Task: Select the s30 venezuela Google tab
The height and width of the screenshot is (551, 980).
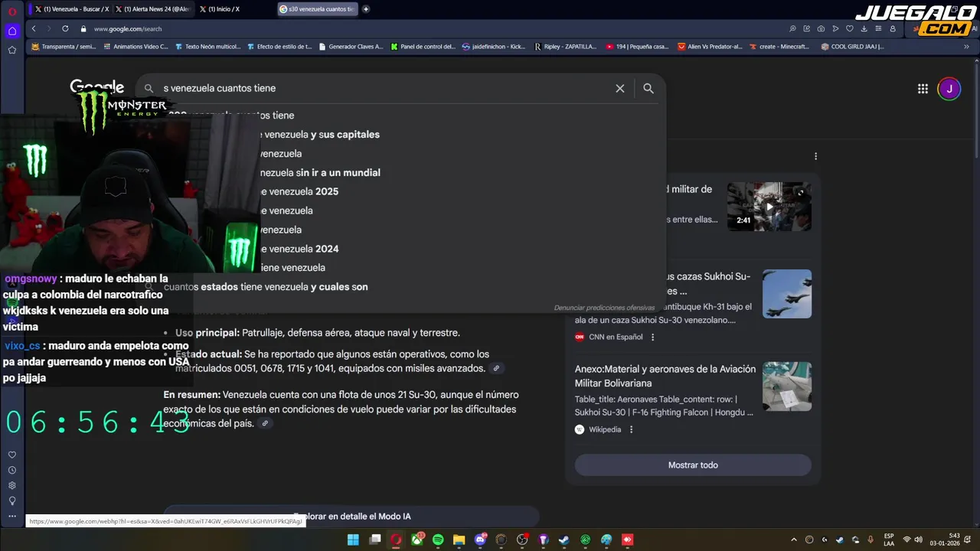Action: (x=316, y=9)
